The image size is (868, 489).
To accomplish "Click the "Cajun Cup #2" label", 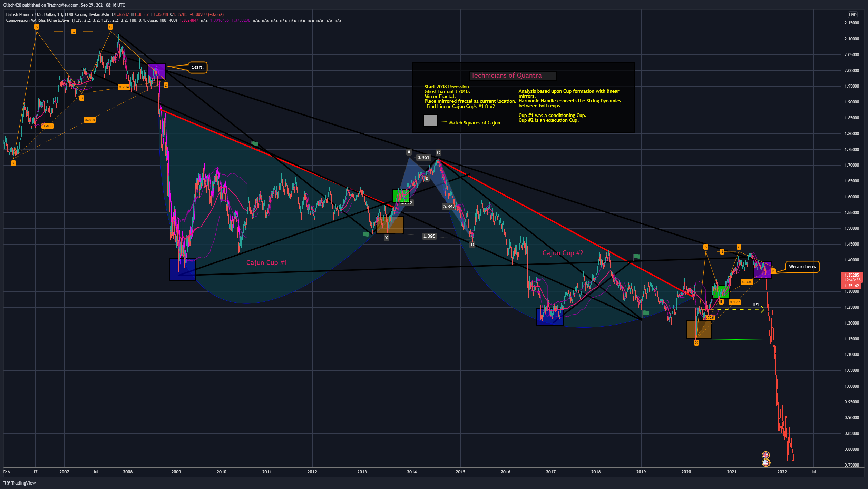I will coord(563,253).
